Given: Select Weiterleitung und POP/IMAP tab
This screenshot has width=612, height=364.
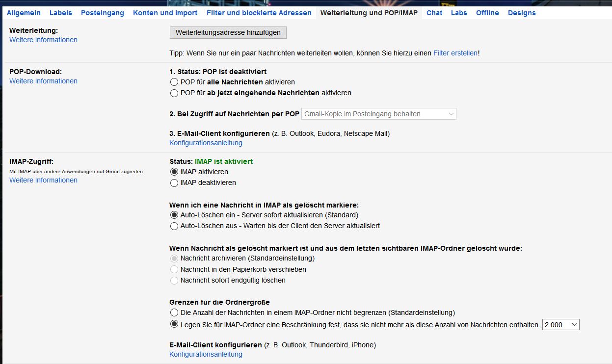Looking at the screenshot, I should pos(369,13).
